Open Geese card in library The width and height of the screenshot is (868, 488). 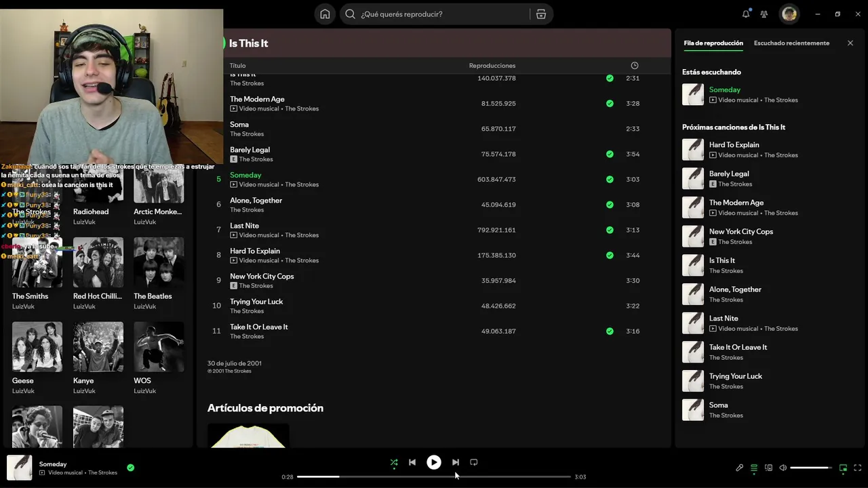[x=37, y=358]
